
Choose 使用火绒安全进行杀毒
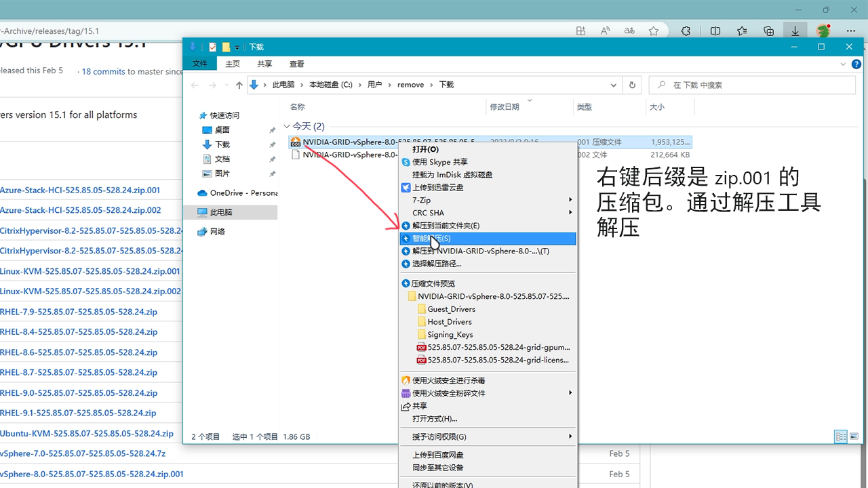[x=488, y=380]
